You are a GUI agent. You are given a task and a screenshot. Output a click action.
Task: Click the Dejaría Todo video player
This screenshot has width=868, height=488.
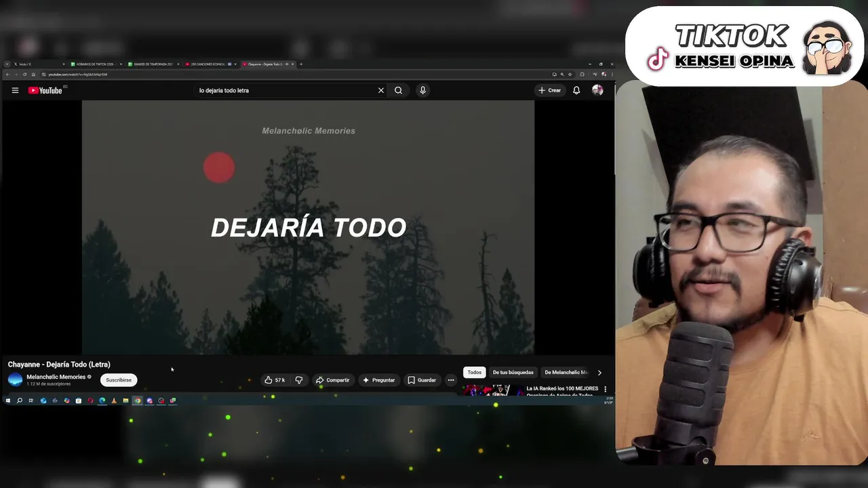pos(308,227)
